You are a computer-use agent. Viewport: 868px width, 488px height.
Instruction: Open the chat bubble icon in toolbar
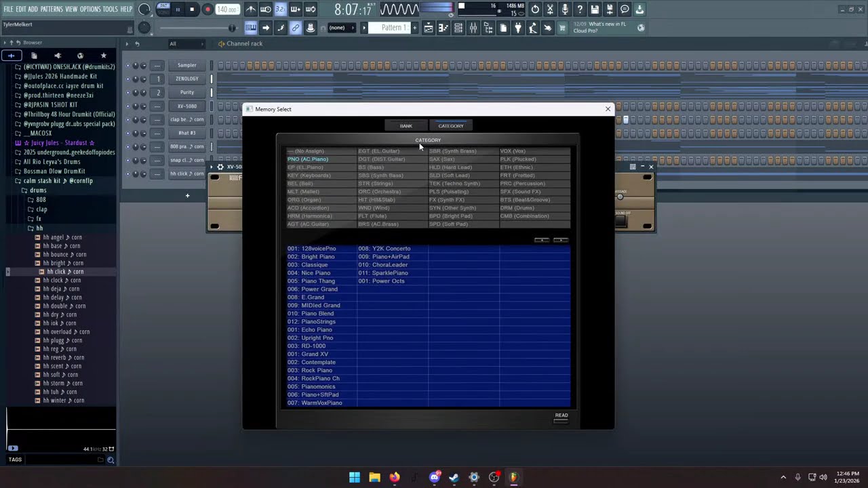tap(625, 9)
